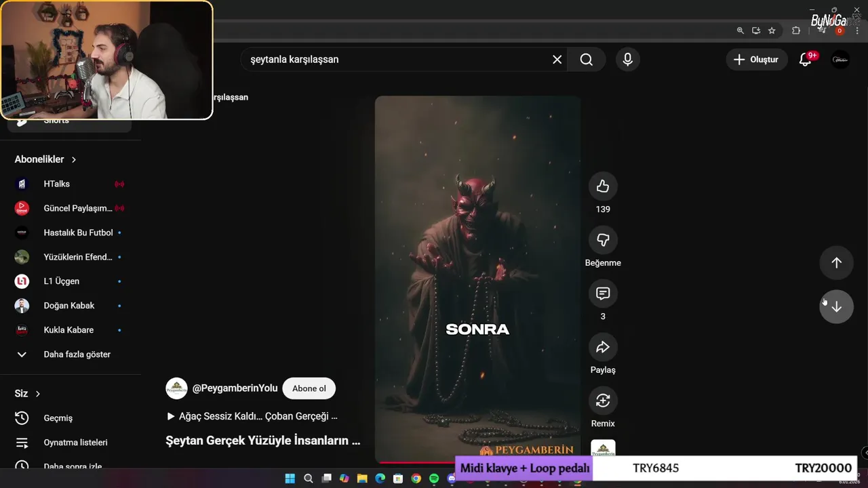Screen dimensions: 868x488
Task: Click the install app icon in address bar
Action: click(756, 30)
